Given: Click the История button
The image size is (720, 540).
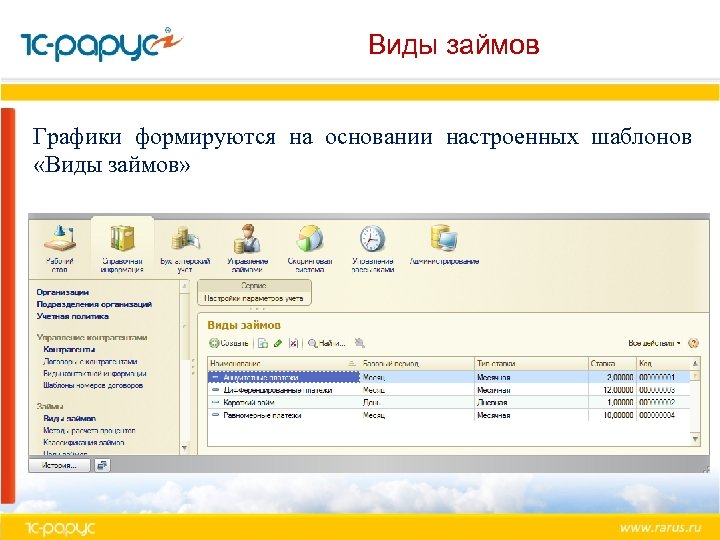Looking at the screenshot, I should tap(60, 465).
